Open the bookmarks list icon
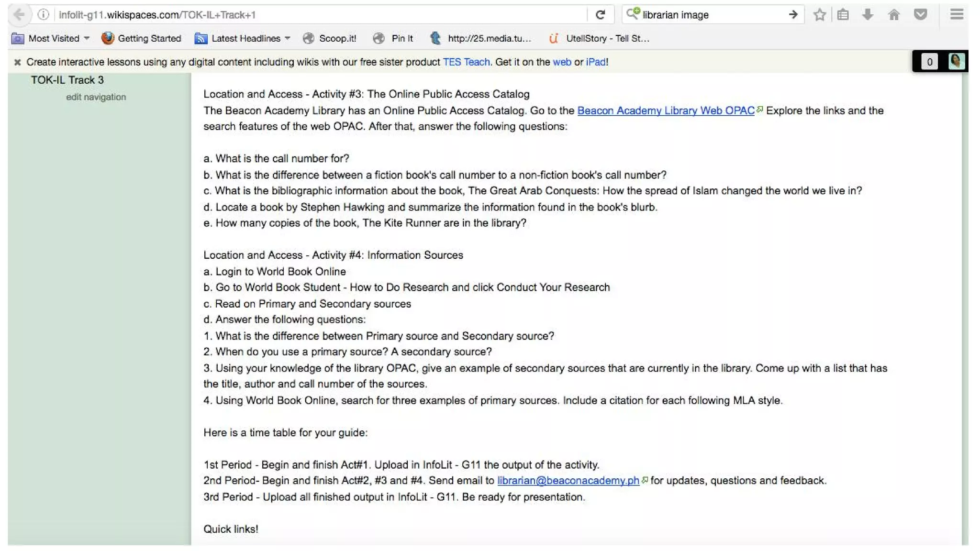Screen dimensions: 980x551 tap(843, 15)
